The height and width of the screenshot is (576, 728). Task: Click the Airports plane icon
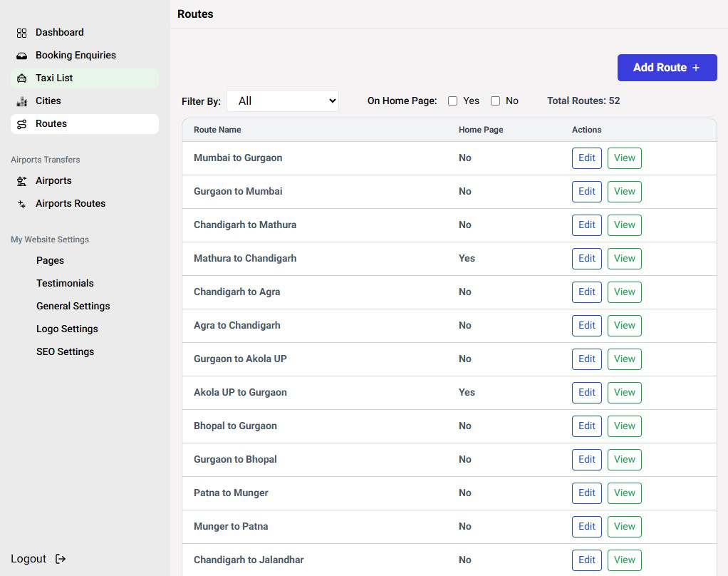(21, 181)
